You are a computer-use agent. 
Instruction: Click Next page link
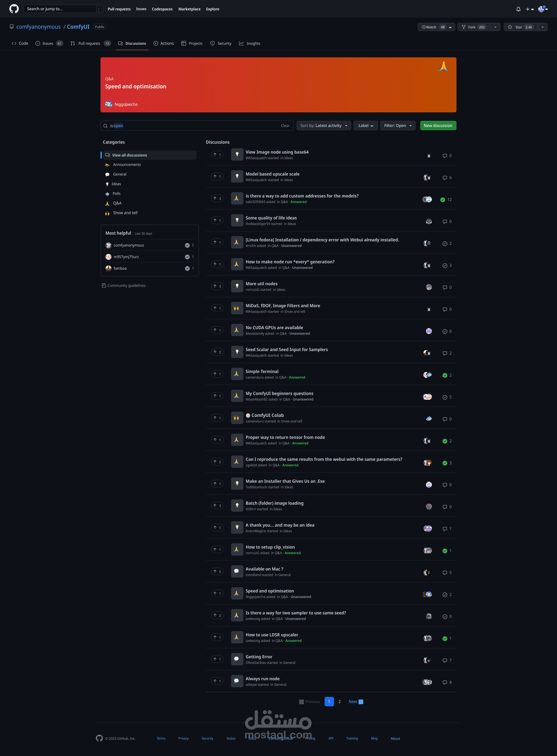pyautogui.click(x=355, y=702)
